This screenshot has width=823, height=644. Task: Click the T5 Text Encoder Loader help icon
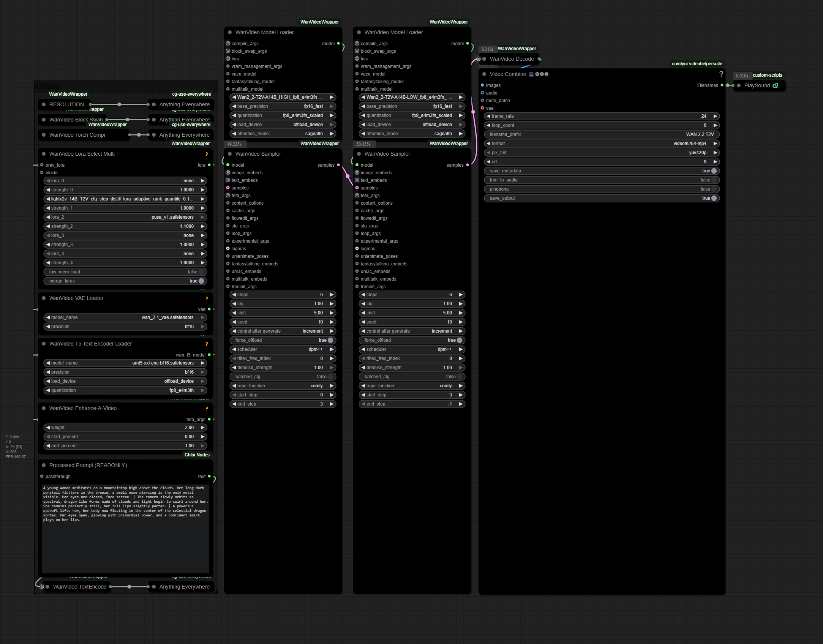(207, 344)
